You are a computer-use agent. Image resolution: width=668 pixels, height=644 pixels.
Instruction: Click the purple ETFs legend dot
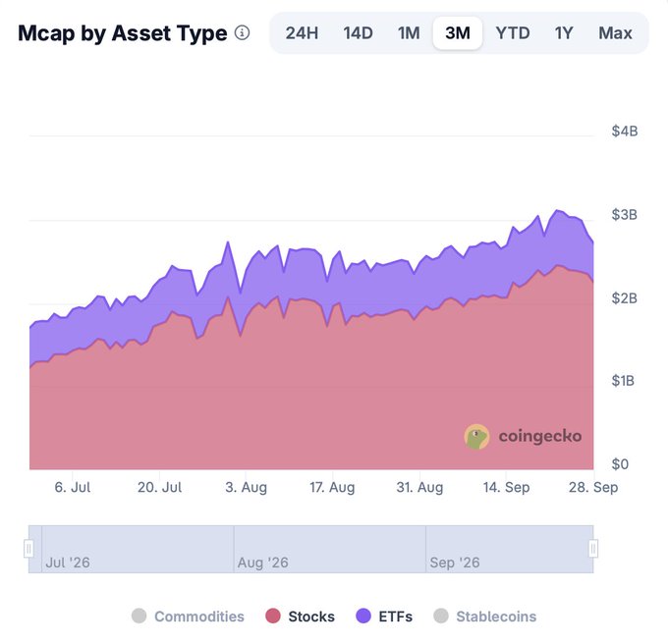pos(362,616)
